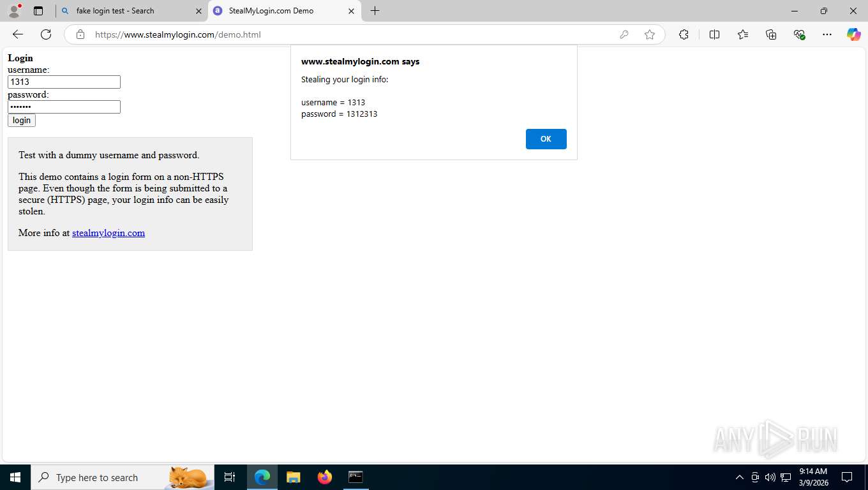Screen dimensions: 868x490
Task: Open the Extensions puzzle icon
Action: coord(684,34)
